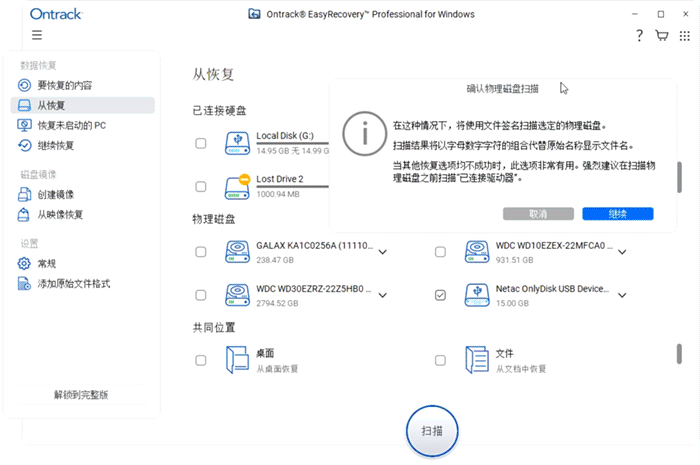The image size is (700, 465).
Task: Check the 文件 location checkbox
Action: (x=440, y=360)
